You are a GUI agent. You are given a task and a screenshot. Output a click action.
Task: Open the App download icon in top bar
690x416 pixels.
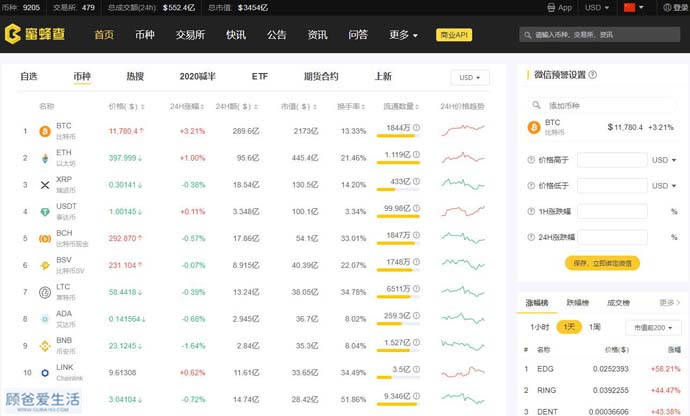(x=551, y=7)
